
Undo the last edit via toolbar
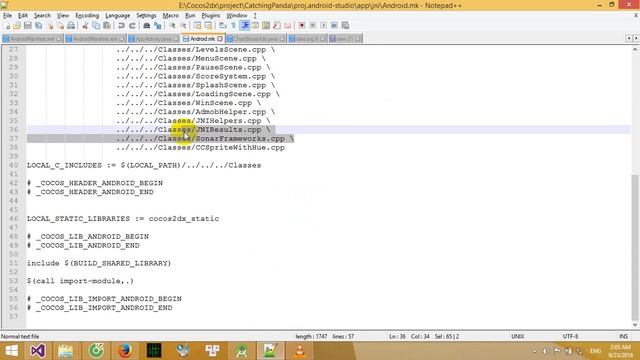pyautogui.click(x=121, y=26)
